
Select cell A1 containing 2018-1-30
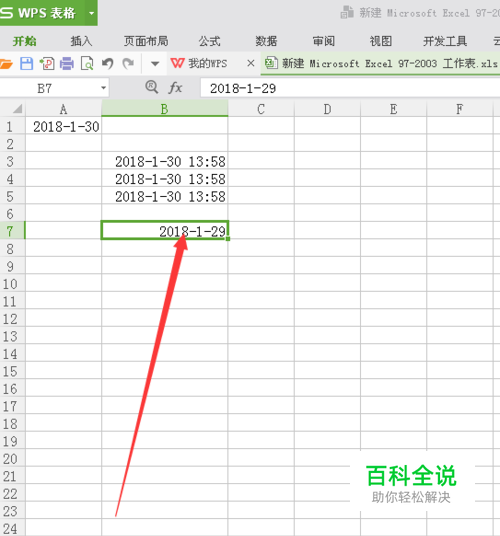[x=63, y=126]
